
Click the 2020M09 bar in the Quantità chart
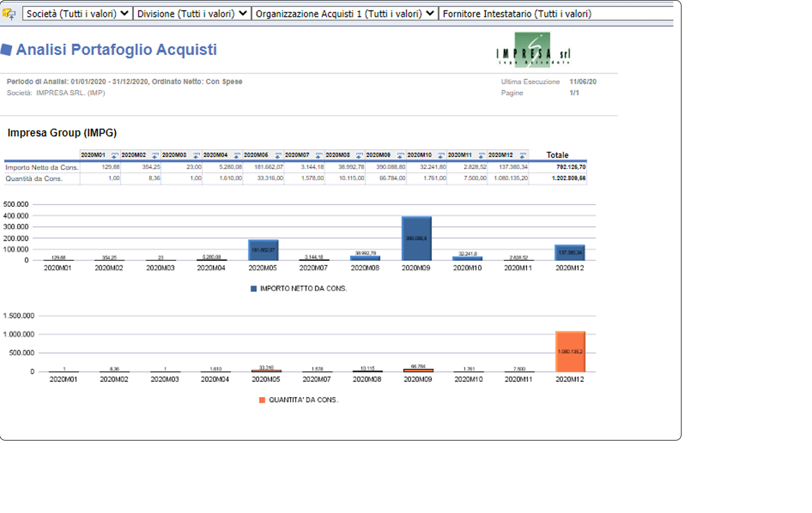tap(418, 370)
